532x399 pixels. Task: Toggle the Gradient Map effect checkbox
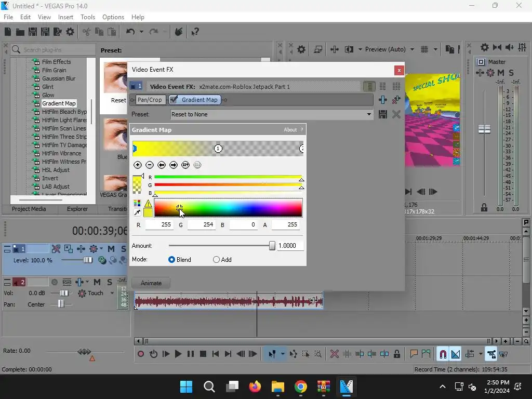click(174, 99)
